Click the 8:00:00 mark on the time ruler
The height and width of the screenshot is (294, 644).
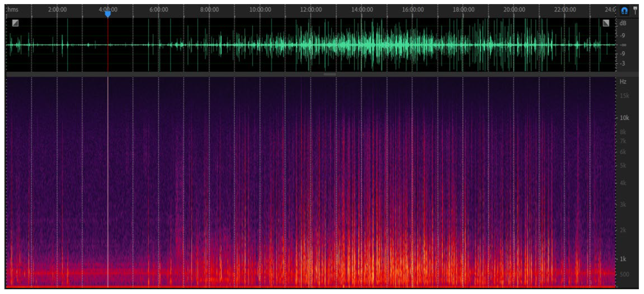[x=209, y=10]
